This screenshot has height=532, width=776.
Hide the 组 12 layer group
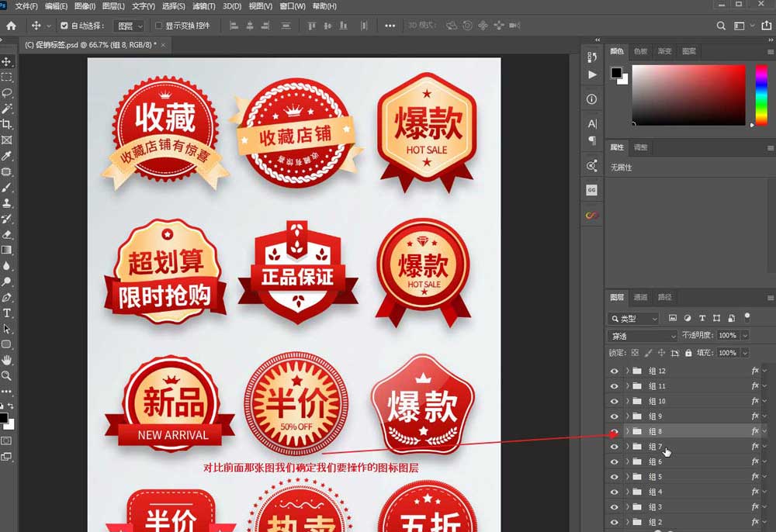(x=614, y=371)
